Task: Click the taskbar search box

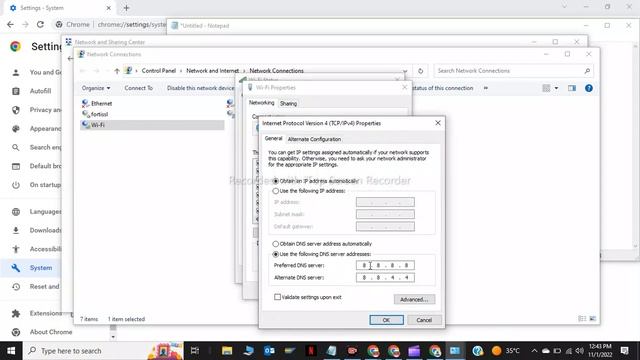Action: tap(103, 351)
